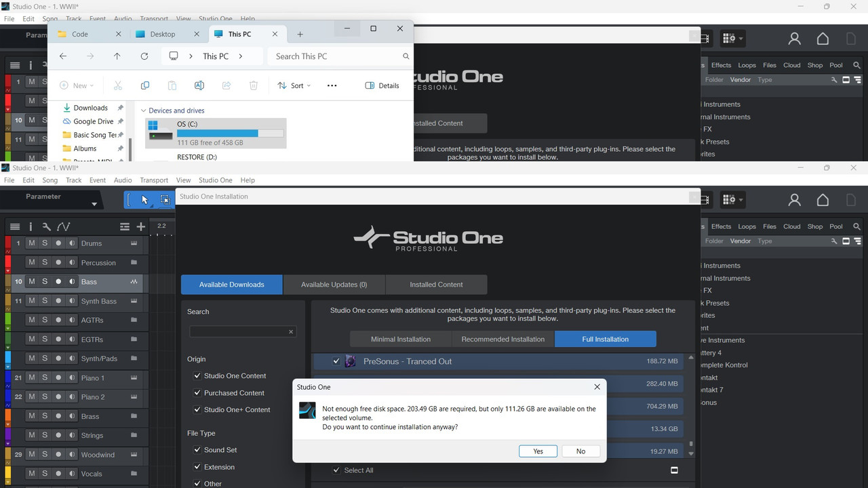Record-arm the Piano 1 track
Screen dimensions: 868x488
tap(58, 378)
